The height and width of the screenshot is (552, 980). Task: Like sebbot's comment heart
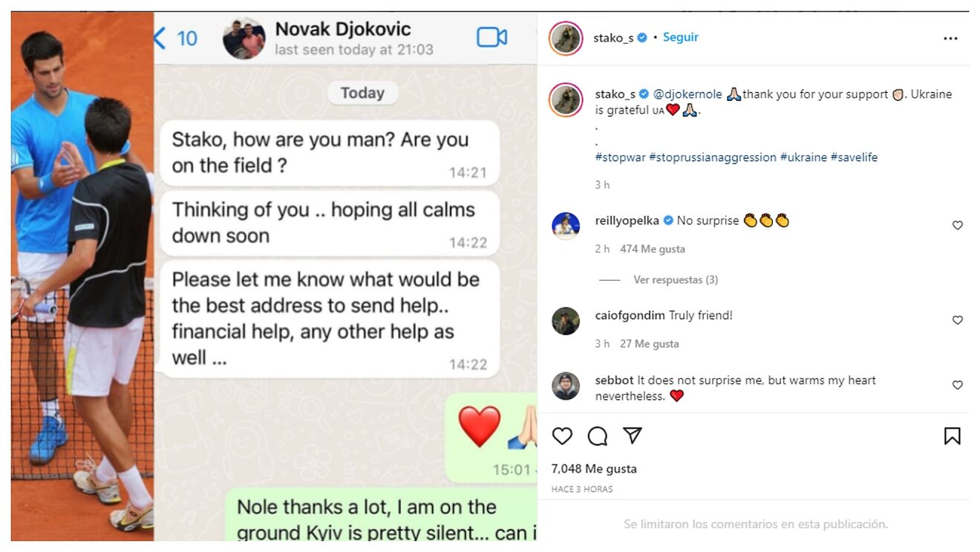[957, 385]
